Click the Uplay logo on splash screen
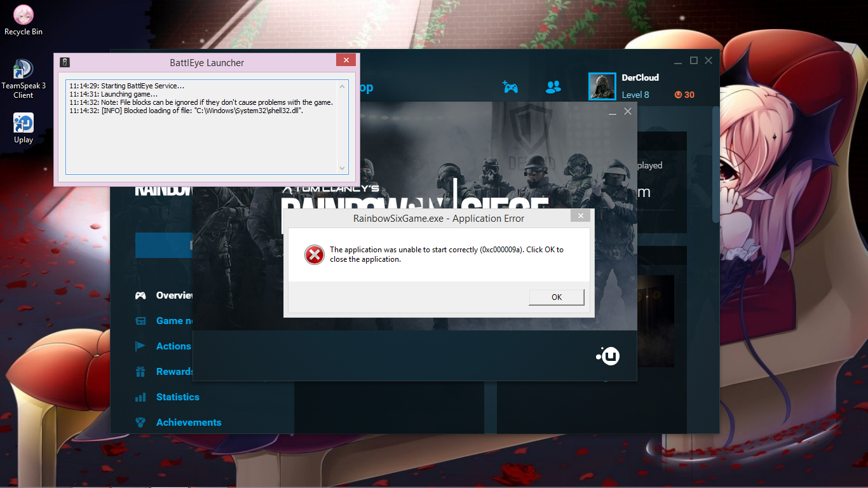The height and width of the screenshot is (488, 868). pyautogui.click(x=608, y=356)
